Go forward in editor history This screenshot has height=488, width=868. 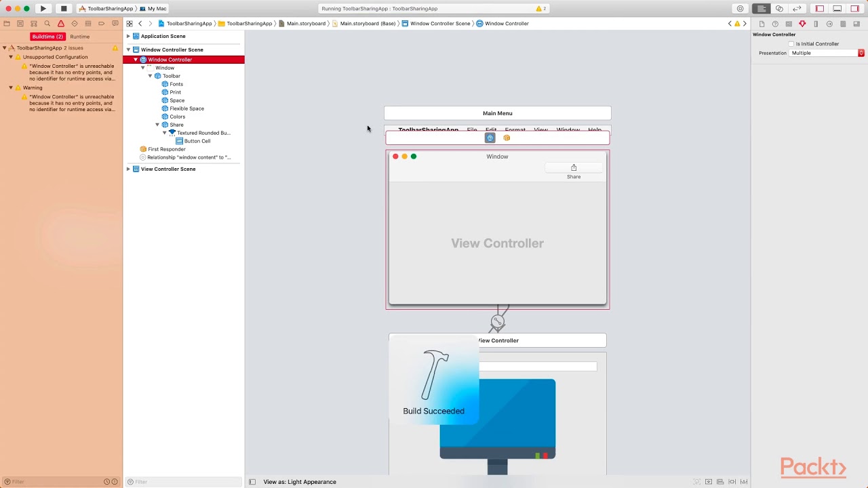[150, 24]
